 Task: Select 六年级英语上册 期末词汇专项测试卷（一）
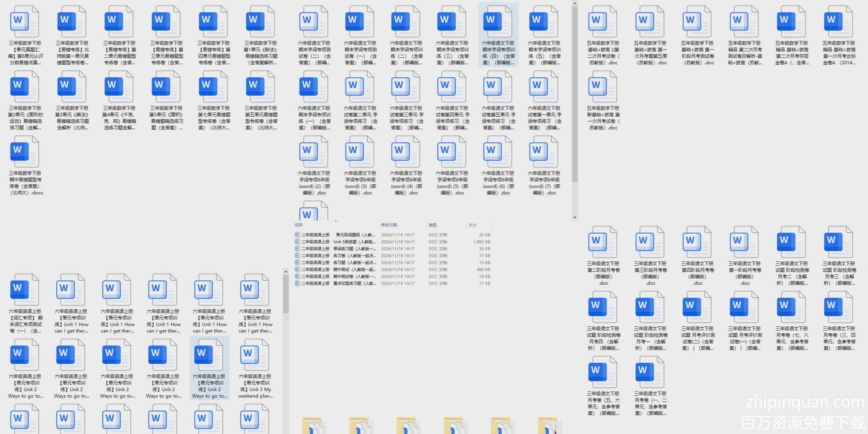coord(26,304)
